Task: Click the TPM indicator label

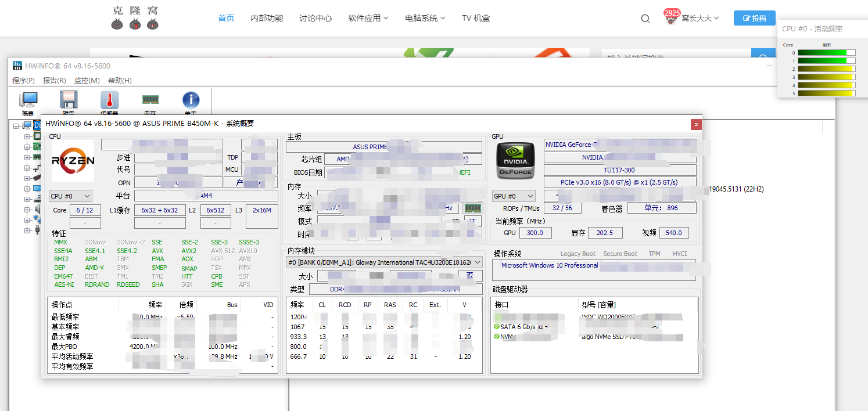Action: click(654, 254)
